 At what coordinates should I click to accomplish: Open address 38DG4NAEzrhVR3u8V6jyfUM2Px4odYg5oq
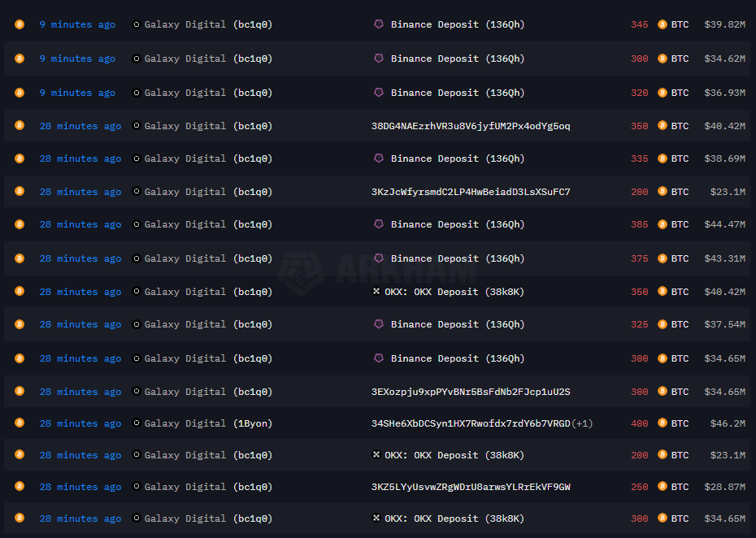(471, 126)
